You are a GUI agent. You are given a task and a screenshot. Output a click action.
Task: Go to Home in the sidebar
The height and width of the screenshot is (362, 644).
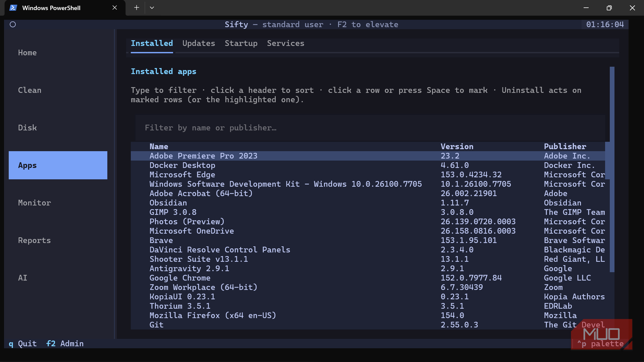58,53
